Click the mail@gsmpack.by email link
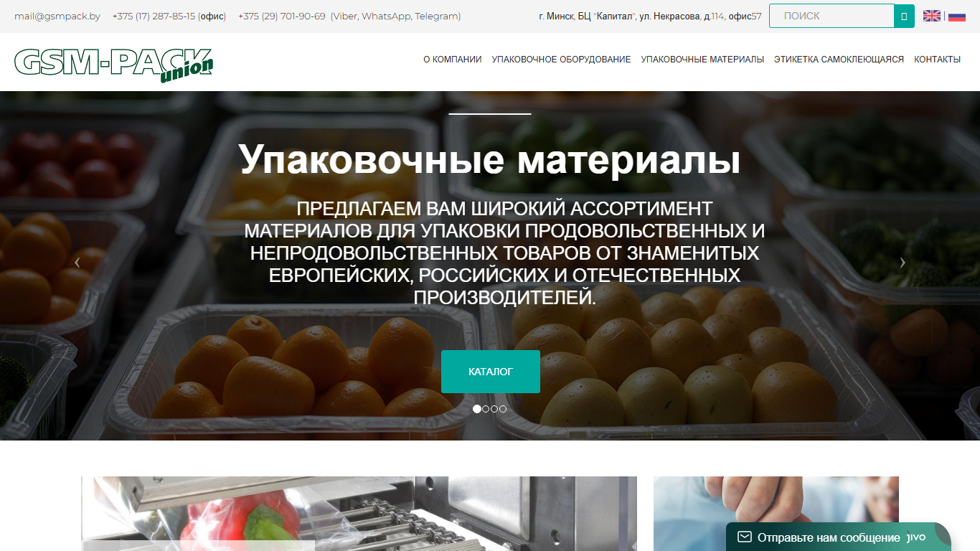The image size is (980, 551). point(57,16)
